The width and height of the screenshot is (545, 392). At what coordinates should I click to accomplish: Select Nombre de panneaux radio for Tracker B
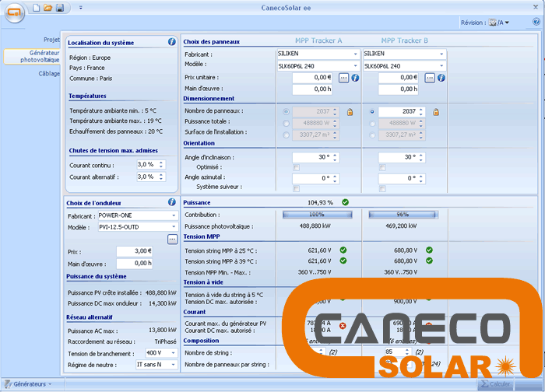coord(372,112)
